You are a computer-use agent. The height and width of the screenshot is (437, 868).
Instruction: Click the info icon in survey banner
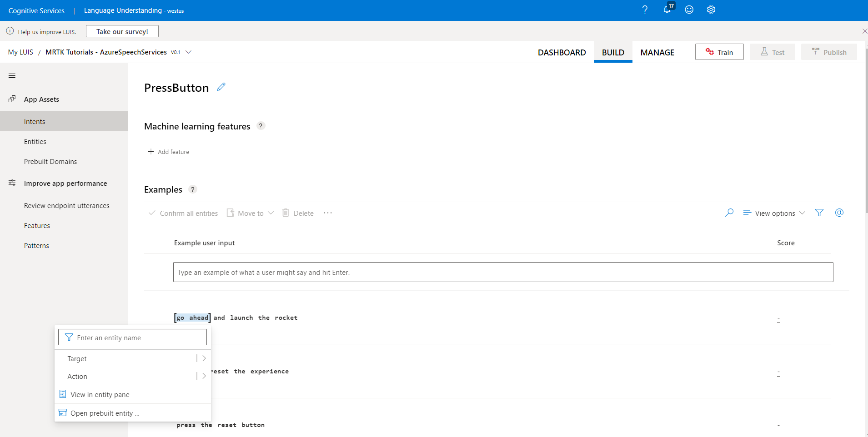tap(10, 31)
